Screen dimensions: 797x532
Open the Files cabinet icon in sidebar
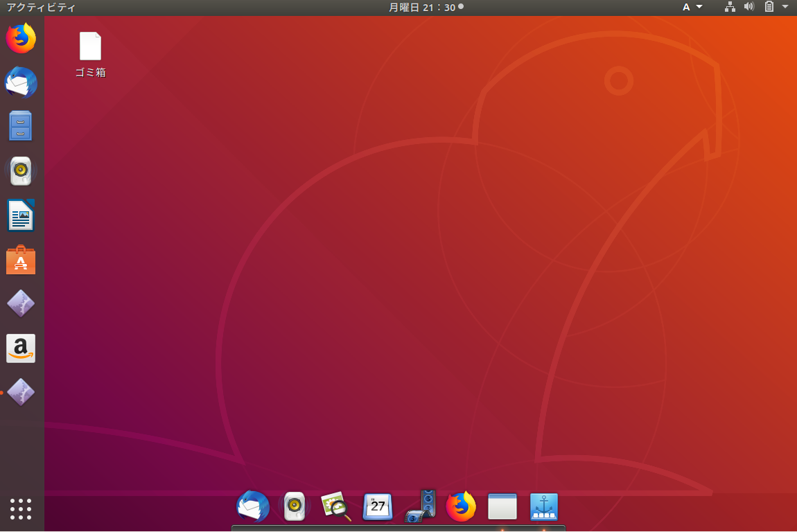(21, 126)
